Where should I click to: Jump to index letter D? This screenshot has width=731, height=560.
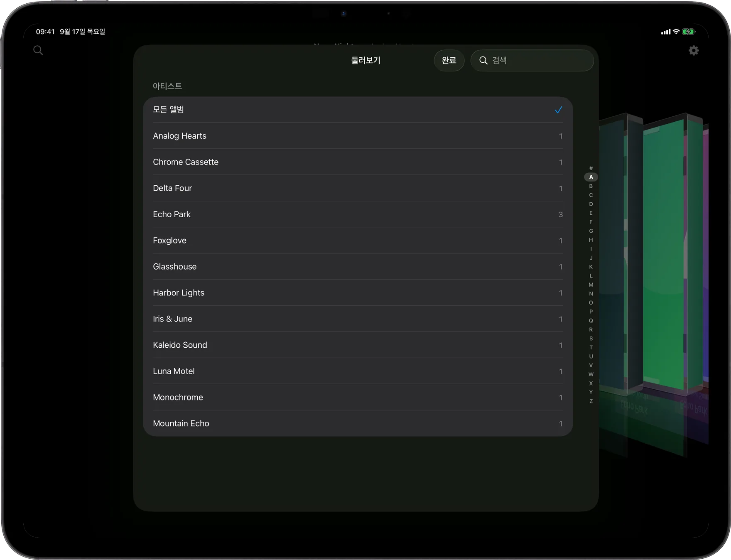click(x=591, y=204)
